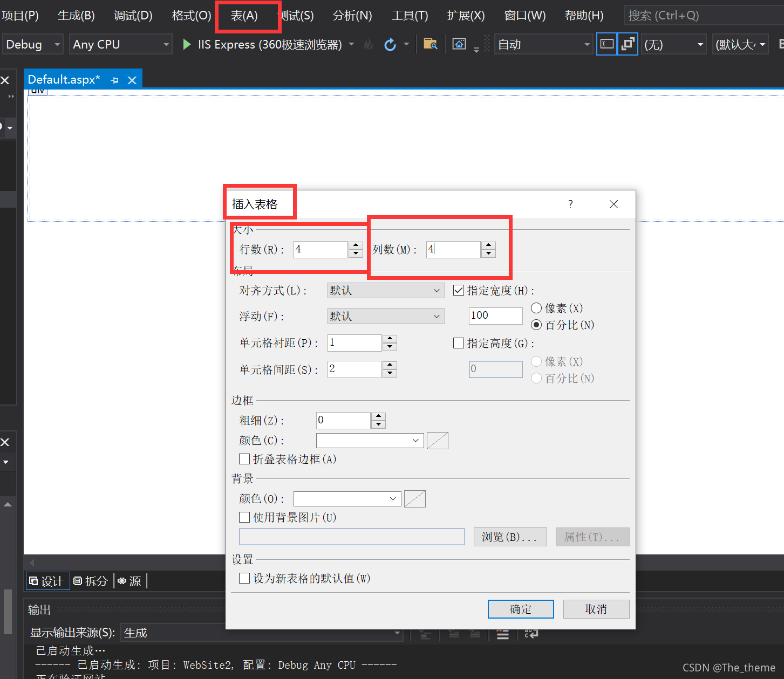Check the 指定高度(G) checkbox
Screen dimensions: 784x679
[459, 343]
